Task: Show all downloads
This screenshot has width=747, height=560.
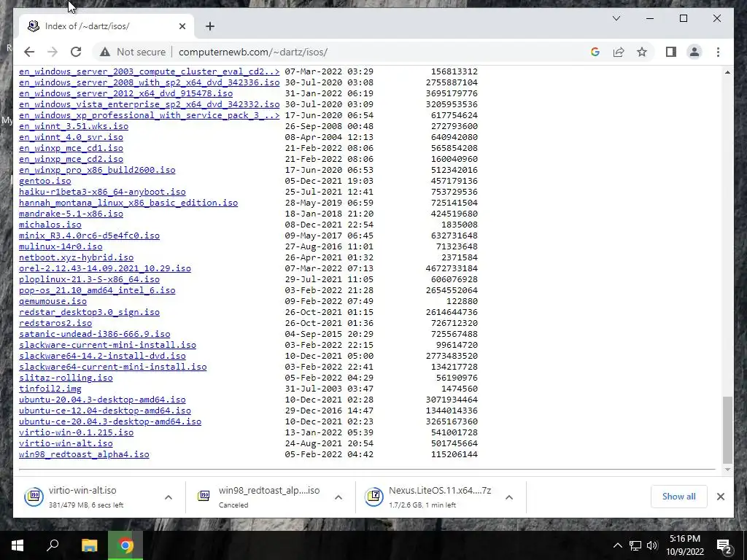Action: pyautogui.click(x=679, y=496)
